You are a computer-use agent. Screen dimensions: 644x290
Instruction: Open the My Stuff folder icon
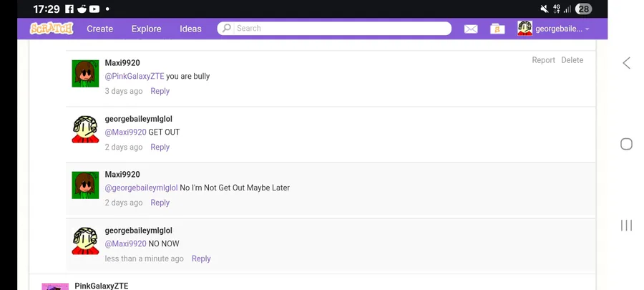497,29
